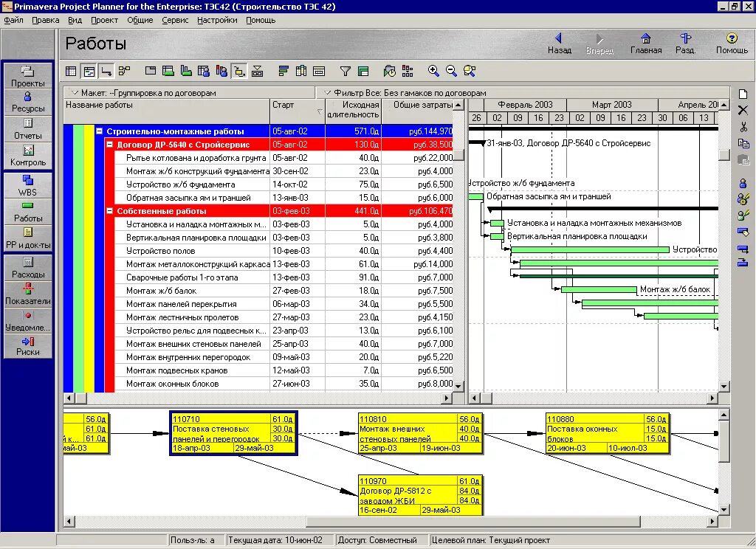
Task: Collapse the Договор ДР-5640 с Стройсервис group
Action: click(109, 144)
